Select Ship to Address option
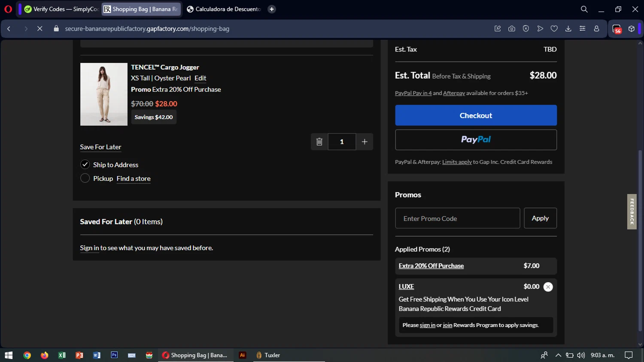Image resolution: width=644 pixels, height=362 pixels. coord(85,164)
